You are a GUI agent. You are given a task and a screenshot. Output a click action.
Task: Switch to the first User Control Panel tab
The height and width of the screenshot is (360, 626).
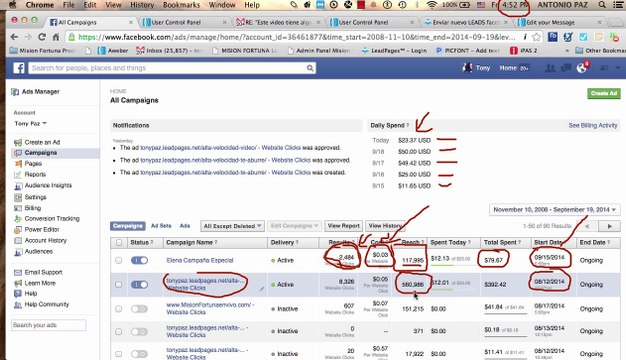pyautogui.click(x=184, y=22)
